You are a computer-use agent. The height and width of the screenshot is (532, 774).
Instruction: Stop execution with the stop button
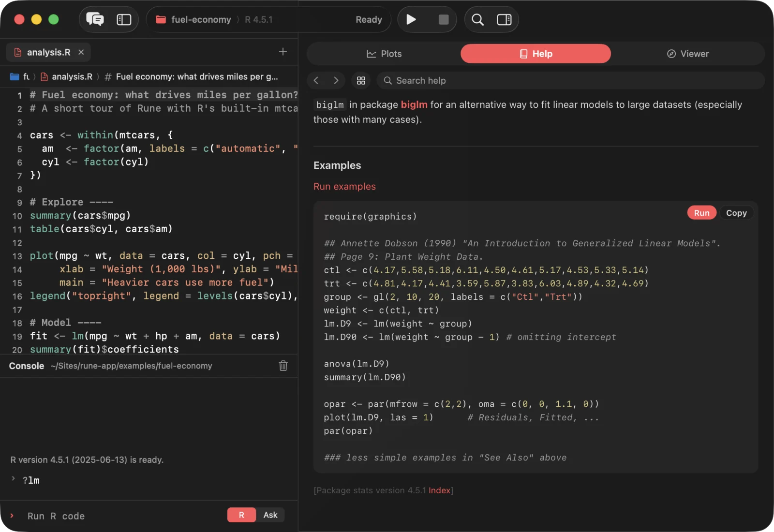coord(443,19)
